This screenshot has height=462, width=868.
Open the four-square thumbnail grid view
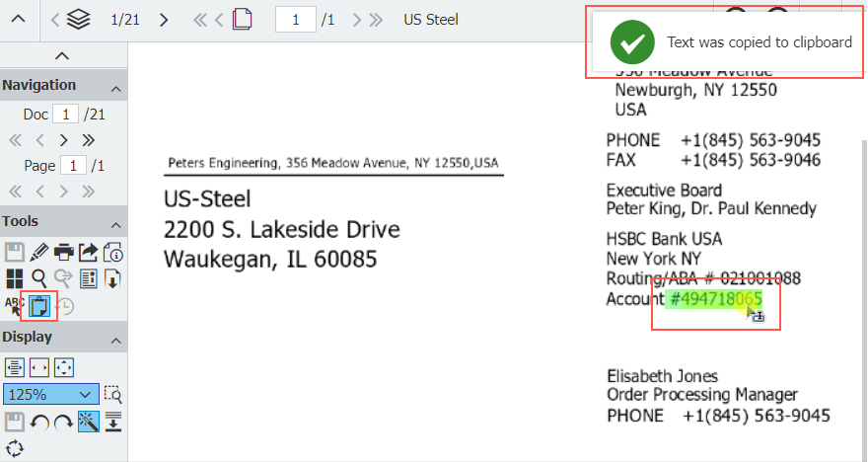click(x=15, y=278)
